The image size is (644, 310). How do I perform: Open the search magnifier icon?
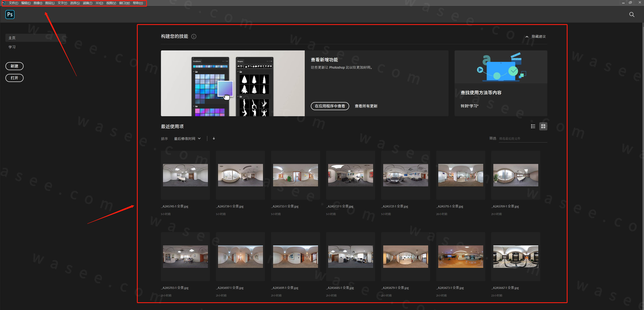click(632, 15)
